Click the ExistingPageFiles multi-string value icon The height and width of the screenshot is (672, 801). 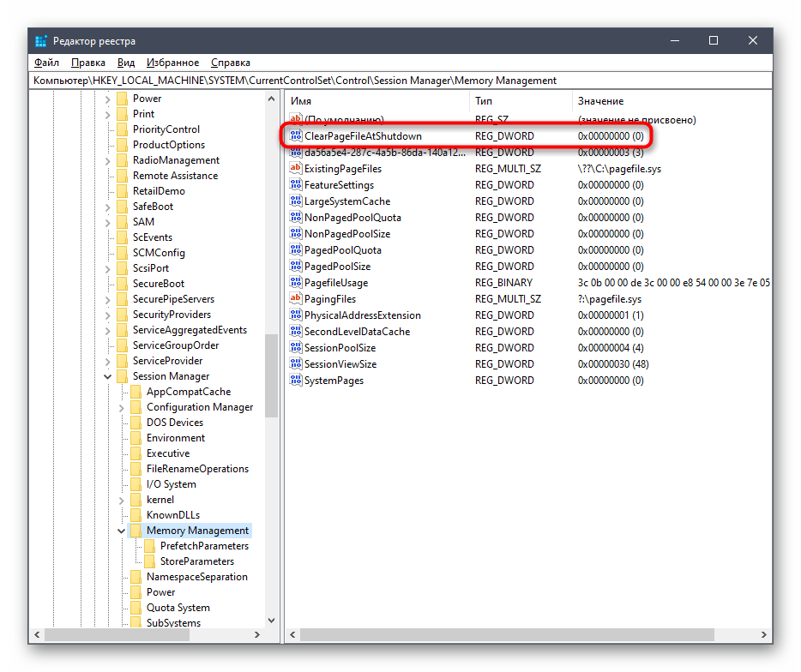click(296, 169)
